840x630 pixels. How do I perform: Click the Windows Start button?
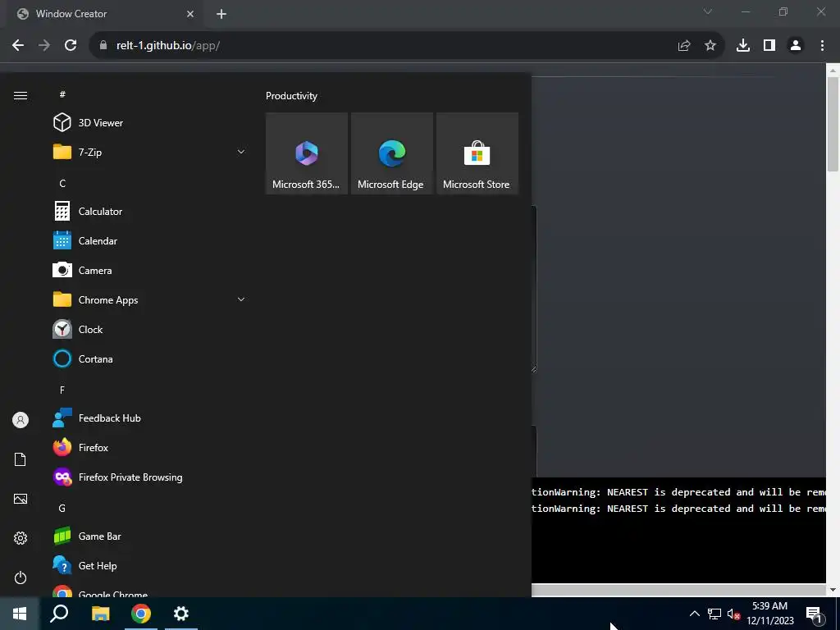[x=20, y=614]
